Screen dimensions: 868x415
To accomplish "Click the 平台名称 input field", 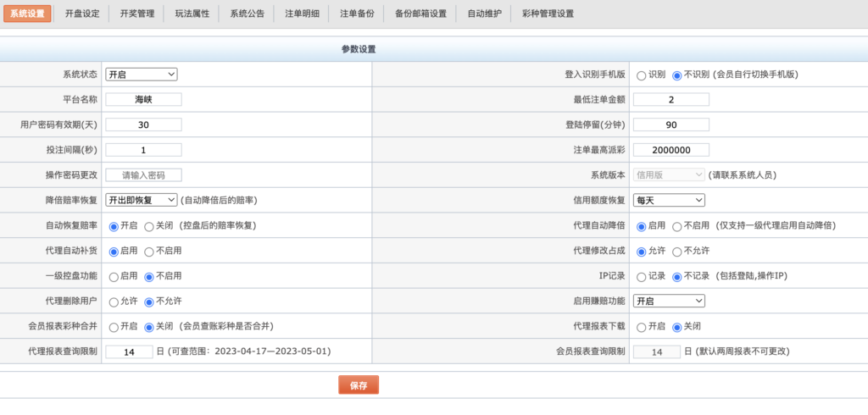I will [143, 99].
